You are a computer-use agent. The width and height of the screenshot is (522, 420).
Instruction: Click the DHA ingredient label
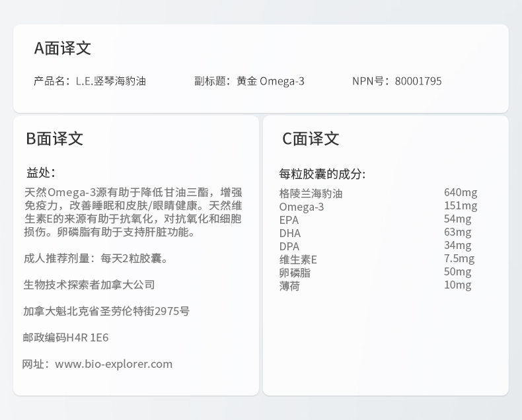(x=290, y=233)
